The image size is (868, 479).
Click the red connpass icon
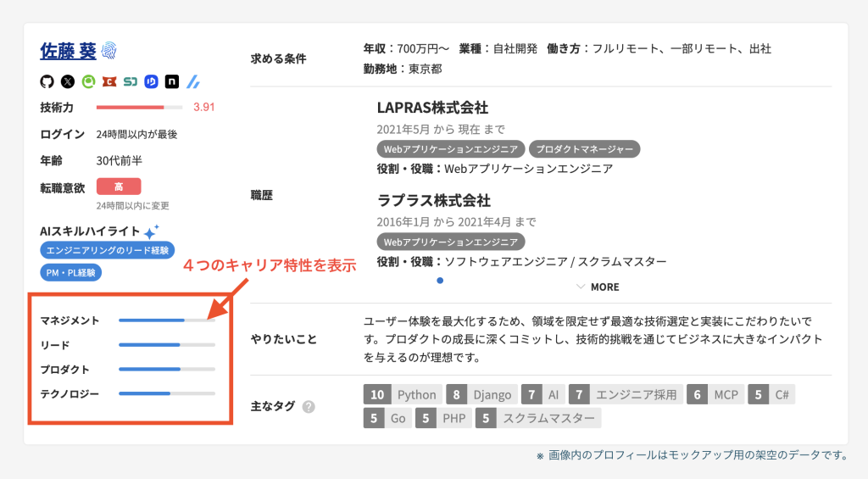[x=109, y=82]
